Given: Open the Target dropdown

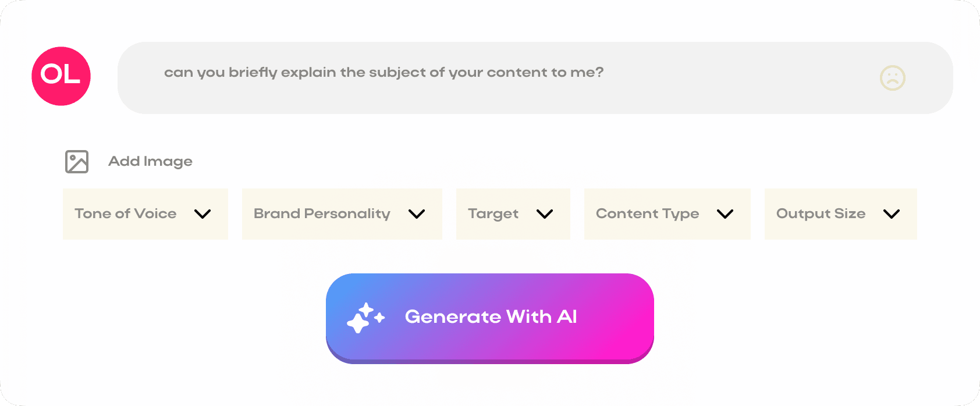Looking at the screenshot, I should 513,214.
